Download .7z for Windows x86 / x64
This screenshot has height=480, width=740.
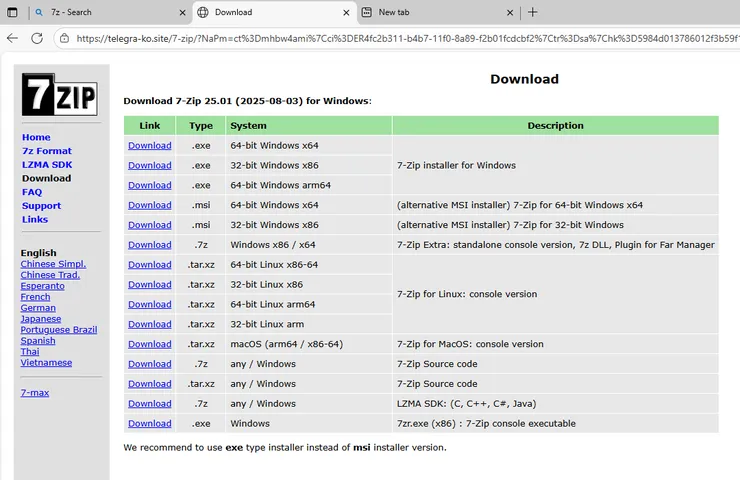[150, 244]
